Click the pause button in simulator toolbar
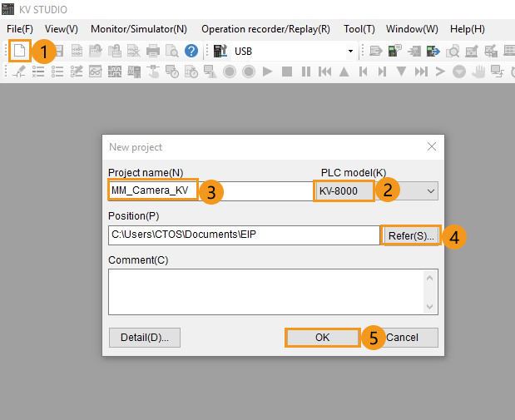This screenshot has width=515, height=420. point(306,72)
